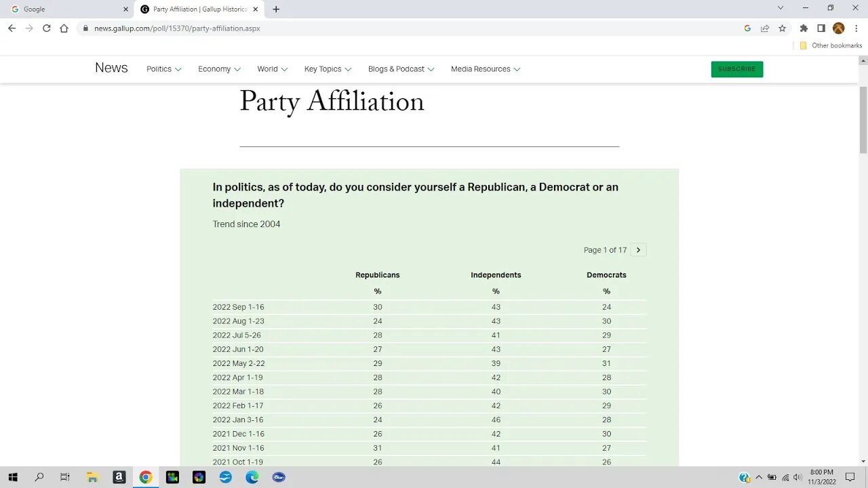Open the Other bookmarks folder

click(x=831, y=45)
